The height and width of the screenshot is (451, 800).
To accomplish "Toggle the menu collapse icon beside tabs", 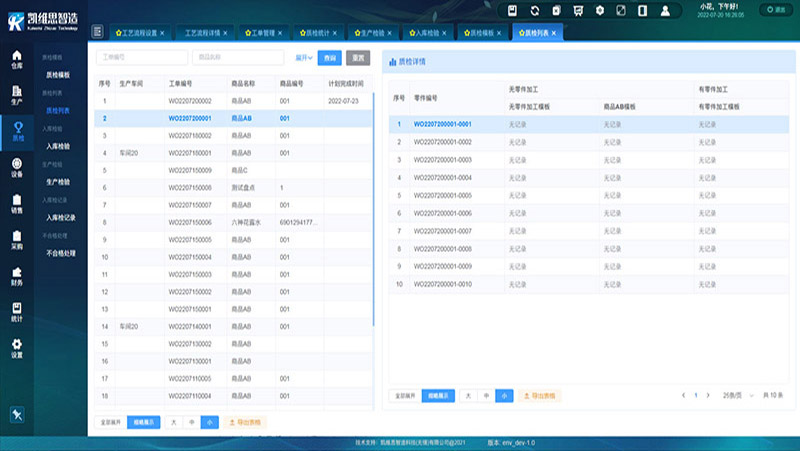I will coord(97,32).
